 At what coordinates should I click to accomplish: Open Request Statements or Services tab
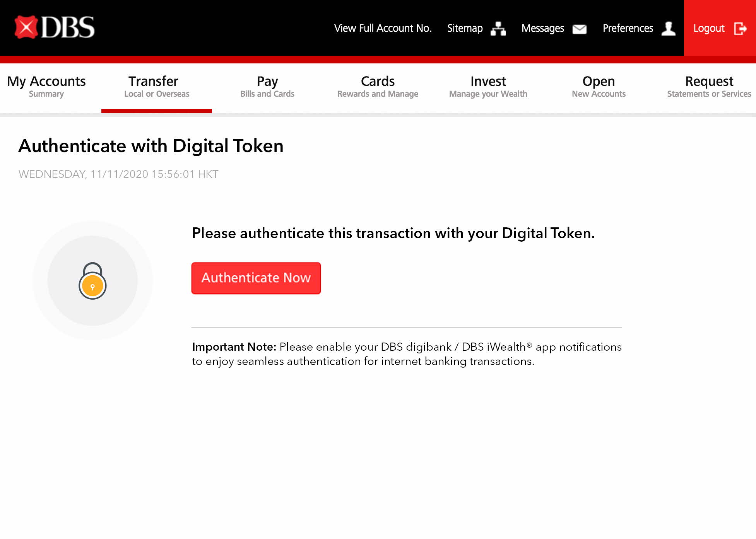pos(709,87)
